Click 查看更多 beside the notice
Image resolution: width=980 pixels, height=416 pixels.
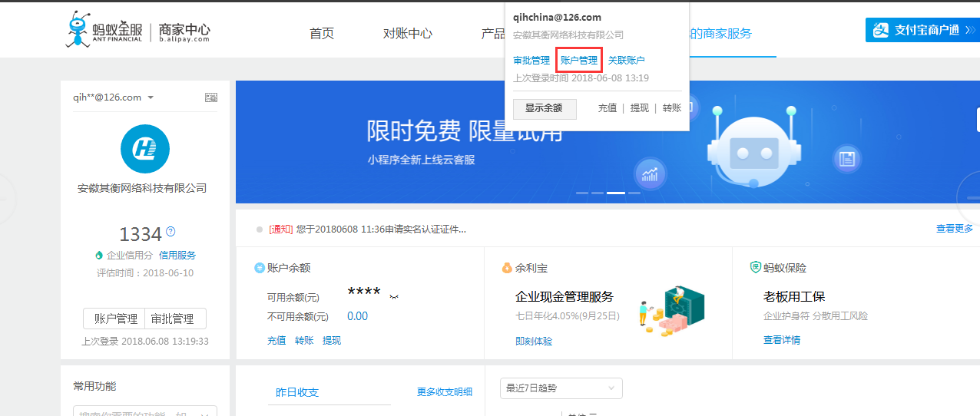[x=955, y=229]
